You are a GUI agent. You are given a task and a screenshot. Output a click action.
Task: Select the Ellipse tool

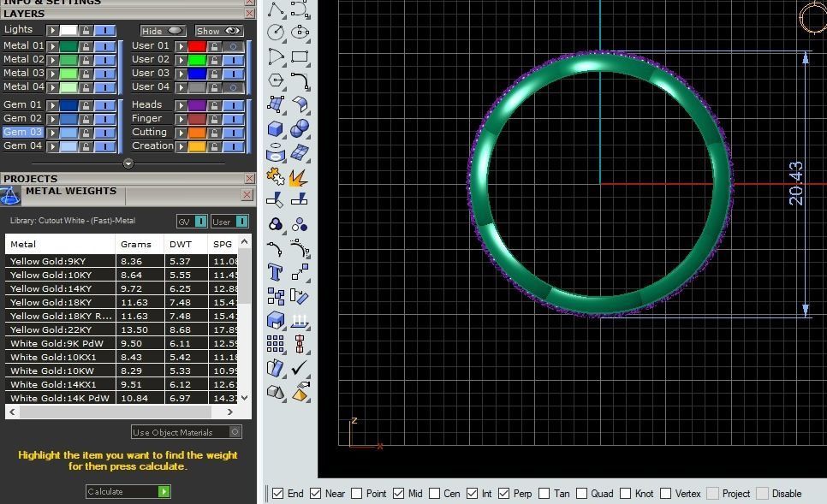tap(300, 33)
